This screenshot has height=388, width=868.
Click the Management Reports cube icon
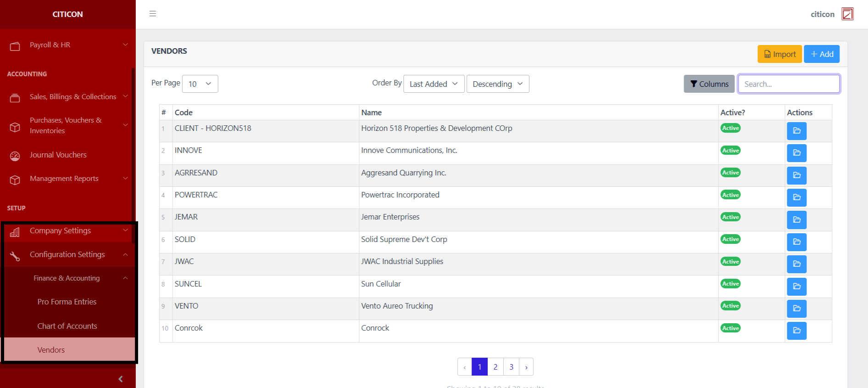pyautogui.click(x=15, y=180)
